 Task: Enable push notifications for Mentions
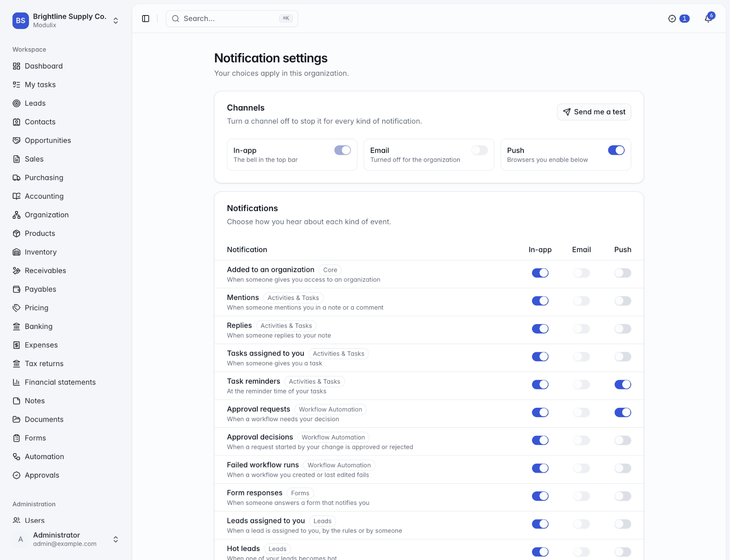pos(623,301)
